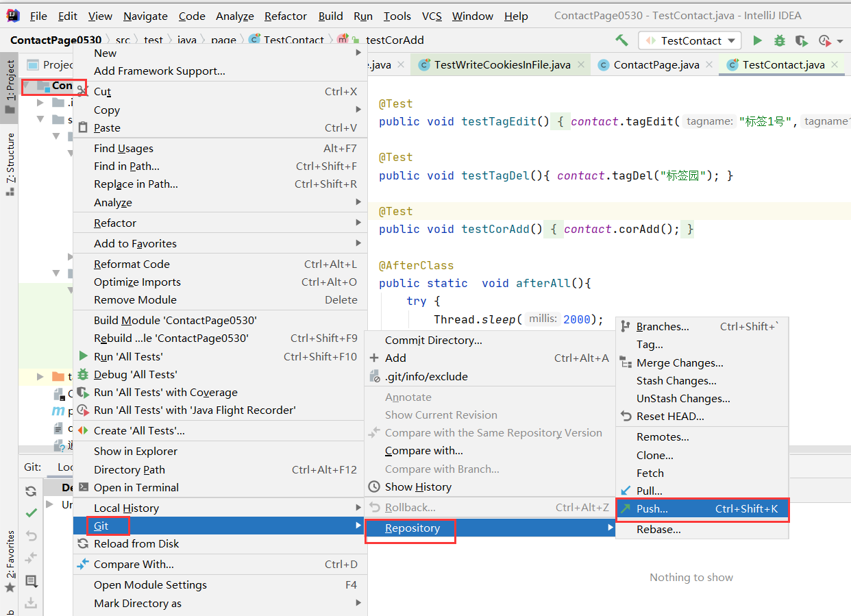The width and height of the screenshot is (851, 616).
Task: Choose Find in Path... from the context menu
Action: point(219,166)
